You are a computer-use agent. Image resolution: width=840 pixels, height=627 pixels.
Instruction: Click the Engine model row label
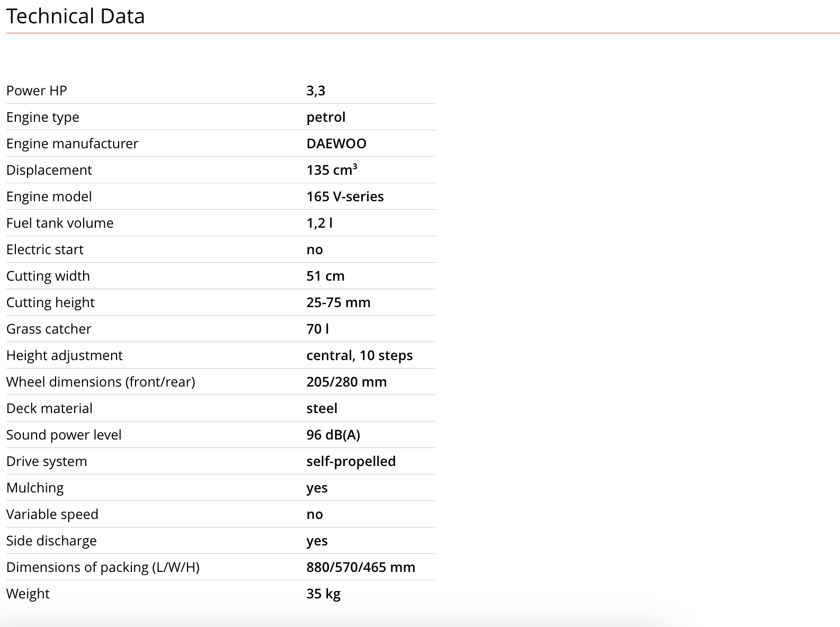49,196
